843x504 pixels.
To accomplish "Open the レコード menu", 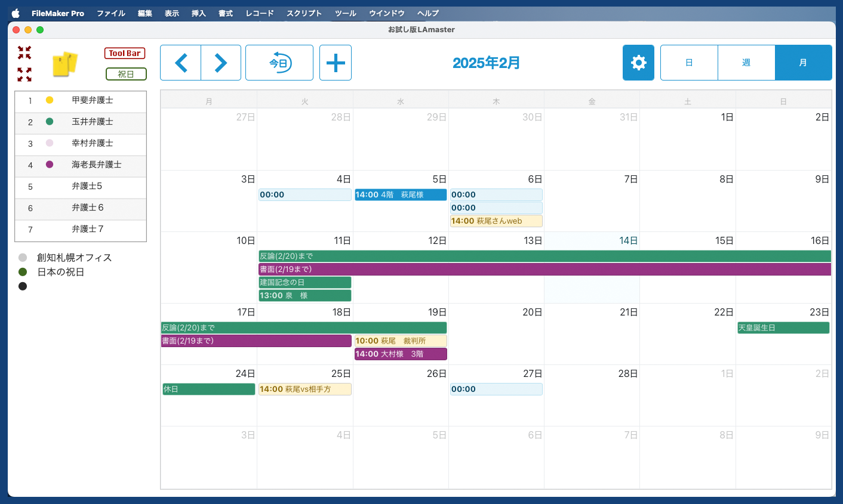I will point(260,13).
